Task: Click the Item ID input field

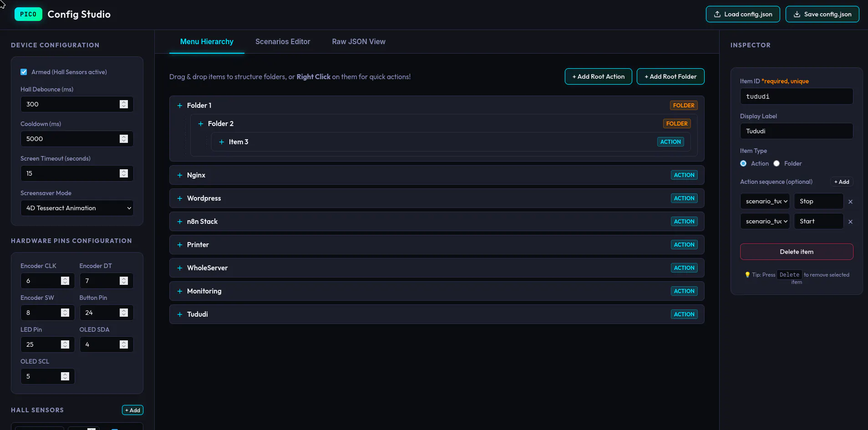Action: pyautogui.click(x=797, y=96)
